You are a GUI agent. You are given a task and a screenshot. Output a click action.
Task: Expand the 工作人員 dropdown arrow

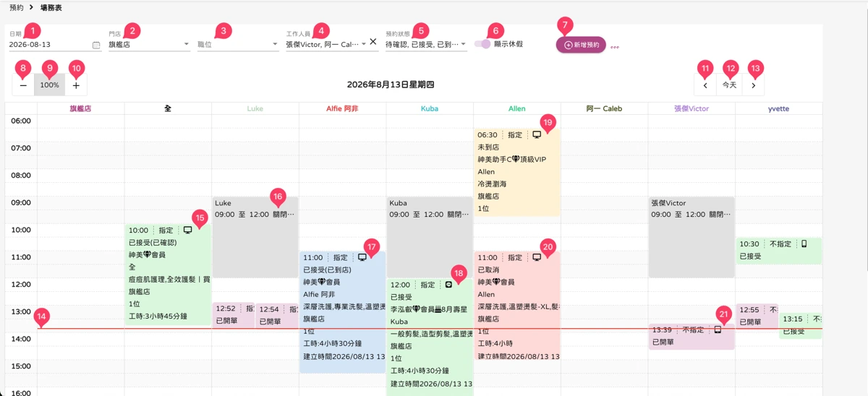[364, 44]
